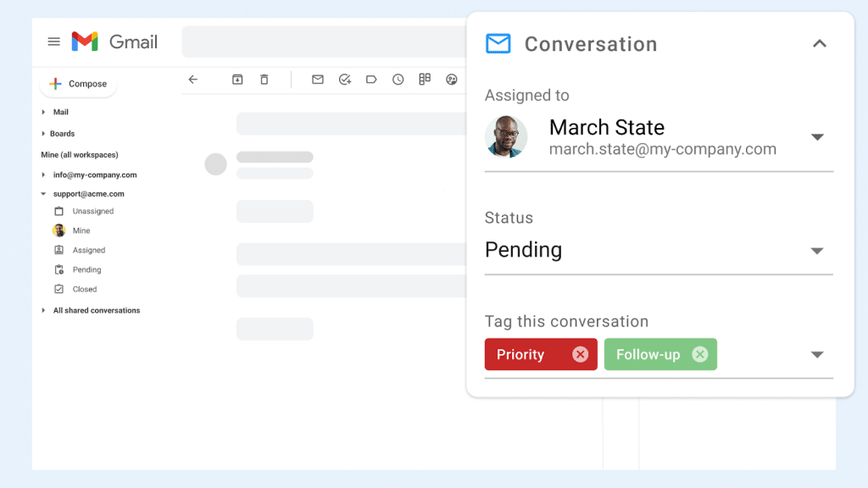This screenshot has width=868, height=488.
Task: Open the snooze clock icon
Action: click(x=398, y=79)
